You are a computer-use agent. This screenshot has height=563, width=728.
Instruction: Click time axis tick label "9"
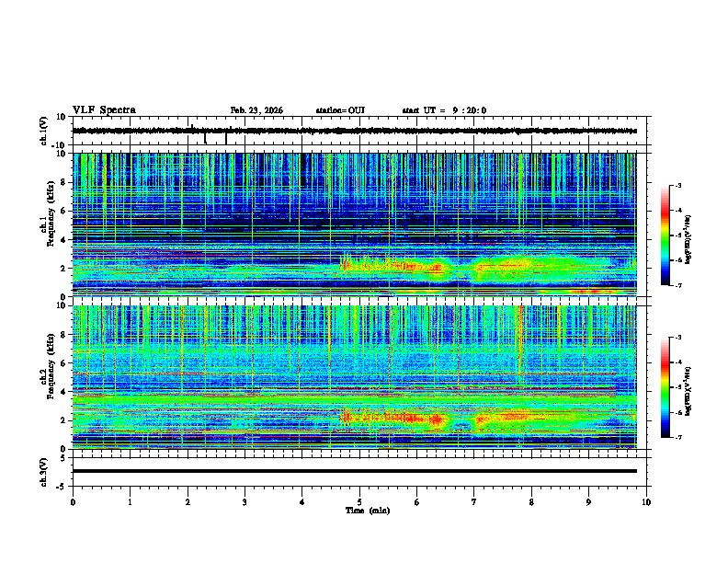coord(588,502)
